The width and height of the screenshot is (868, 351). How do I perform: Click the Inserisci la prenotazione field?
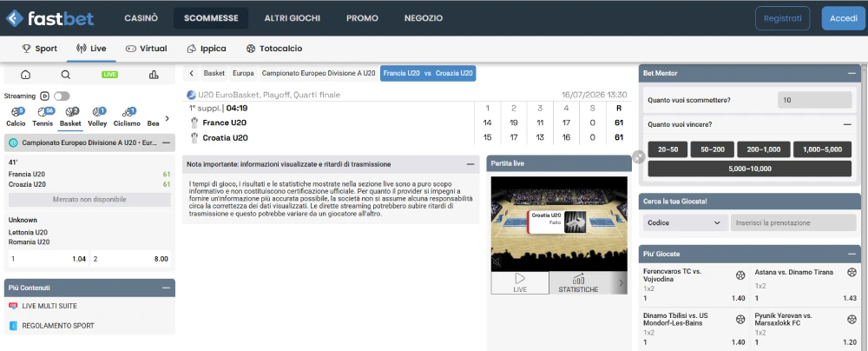click(x=793, y=223)
